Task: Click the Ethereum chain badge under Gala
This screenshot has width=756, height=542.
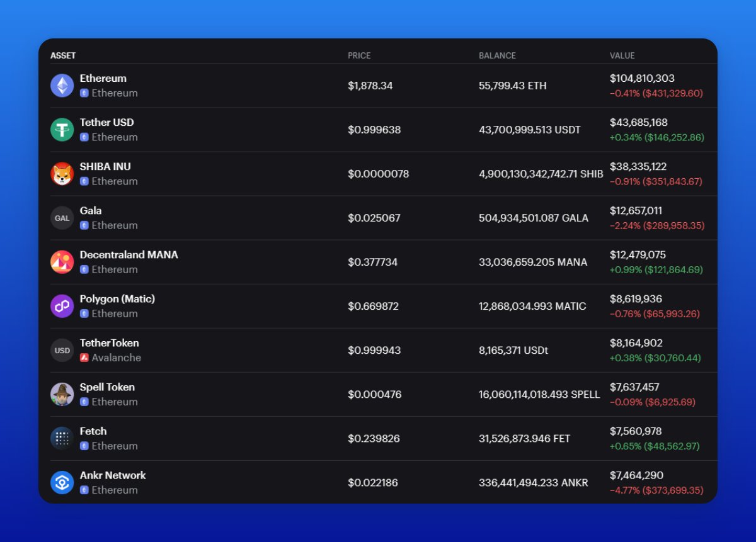Action: pyautogui.click(x=84, y=225)
